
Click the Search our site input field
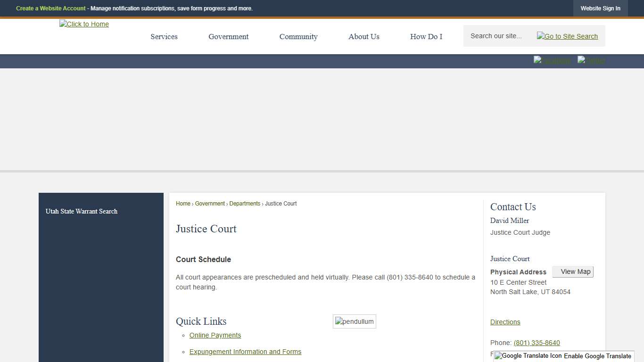point(496,36)
